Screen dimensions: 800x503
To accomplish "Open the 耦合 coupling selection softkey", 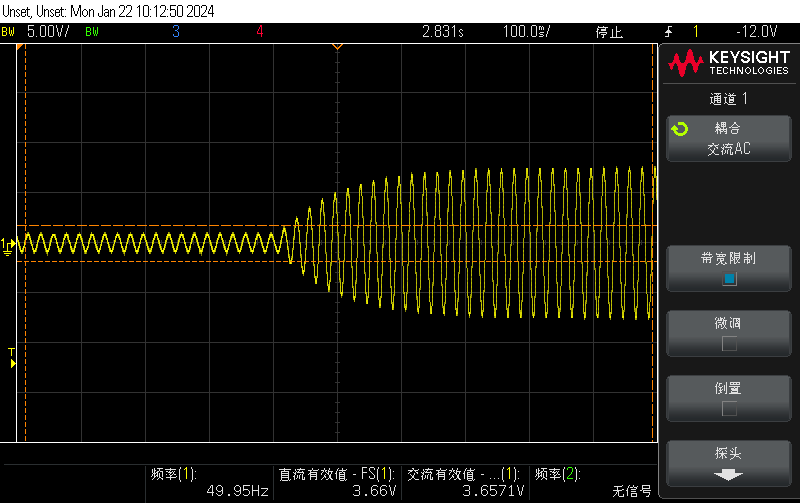I will coord(729,138).
